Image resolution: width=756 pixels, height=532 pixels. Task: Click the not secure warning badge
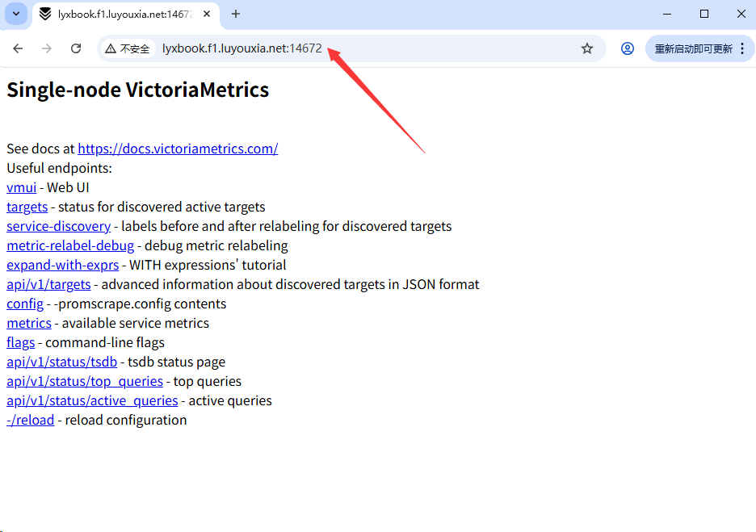pyautogui.click(x=128, y=48)
